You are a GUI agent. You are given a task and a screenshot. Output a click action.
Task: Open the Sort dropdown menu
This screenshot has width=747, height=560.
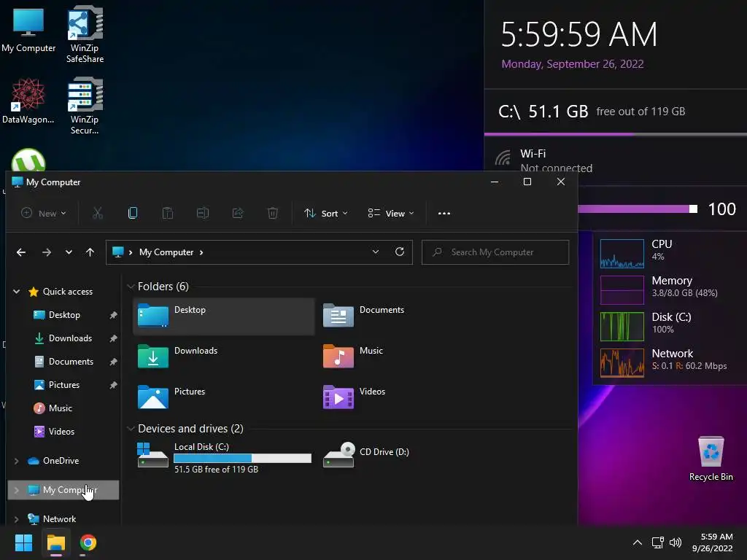pyautogui.click(x=326, y=214)
